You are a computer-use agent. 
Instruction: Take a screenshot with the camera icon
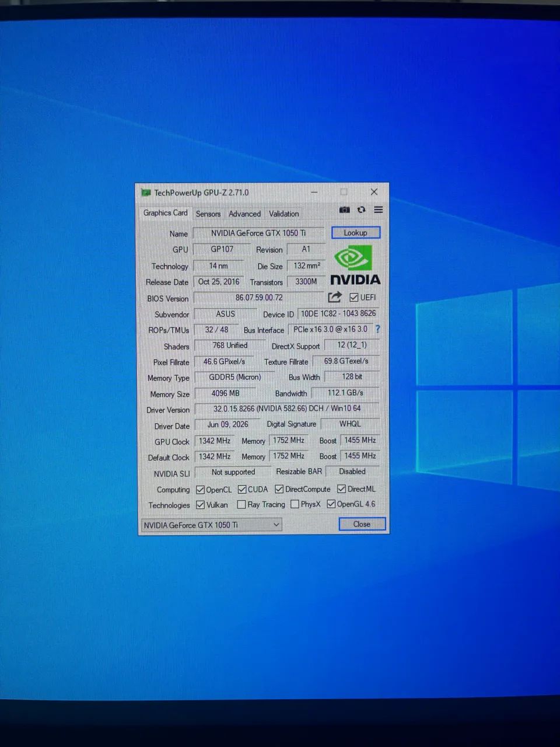[345, 210]
